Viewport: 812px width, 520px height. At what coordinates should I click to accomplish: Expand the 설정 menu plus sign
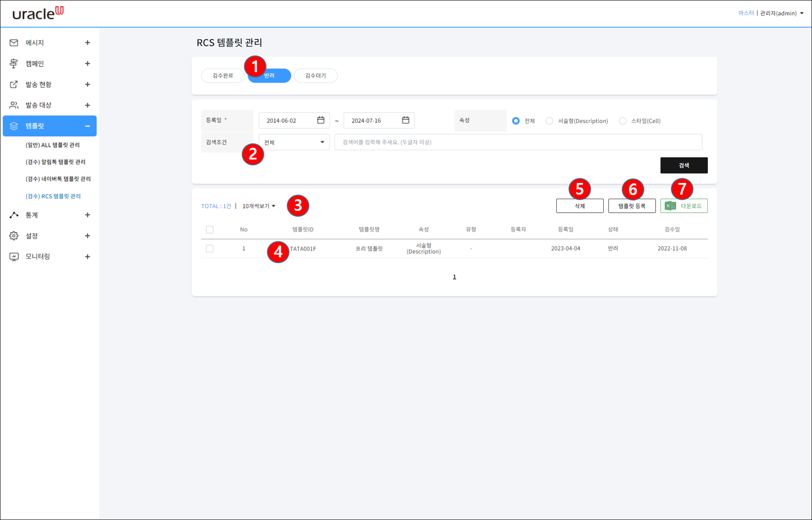point(87,236)
